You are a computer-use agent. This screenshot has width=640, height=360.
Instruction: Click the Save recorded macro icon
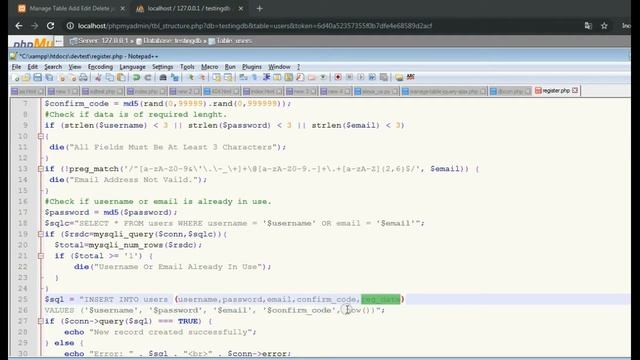tap(384, 77)
